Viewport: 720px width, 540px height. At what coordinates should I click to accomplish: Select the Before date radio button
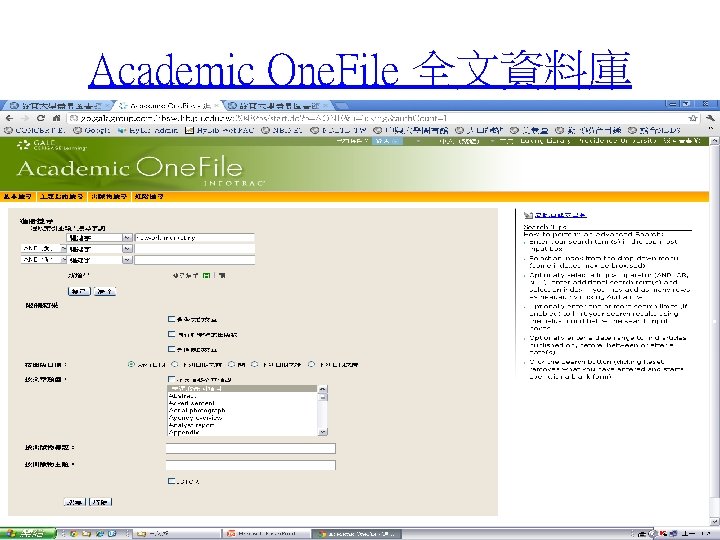[x=175, y=365]
